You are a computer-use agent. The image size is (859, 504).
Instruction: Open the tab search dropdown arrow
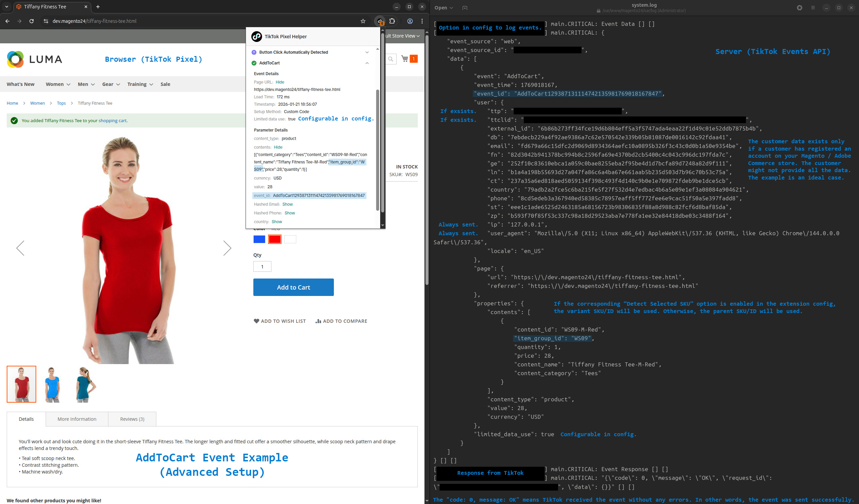point(6,6)
